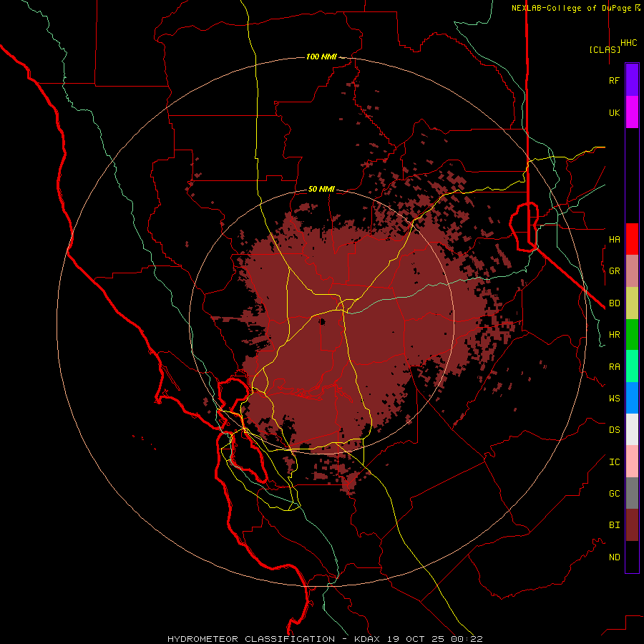
Task: Click the RF purple legend swatch
Action: [x=632, y=80]
